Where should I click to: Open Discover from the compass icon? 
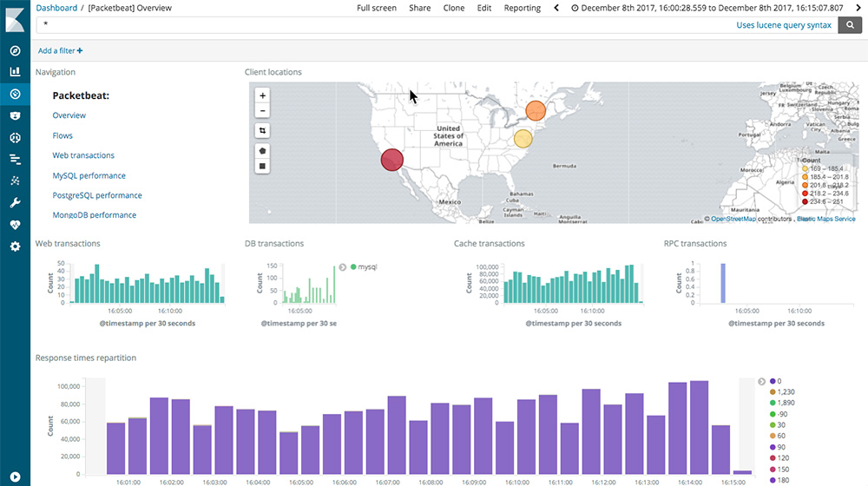click(x=15, y=50)
